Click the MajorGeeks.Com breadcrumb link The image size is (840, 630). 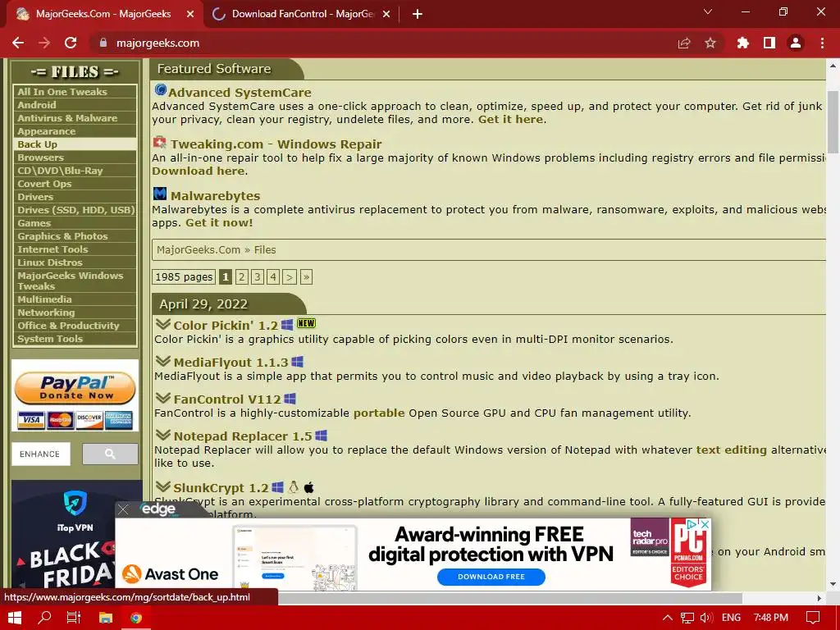199,249
